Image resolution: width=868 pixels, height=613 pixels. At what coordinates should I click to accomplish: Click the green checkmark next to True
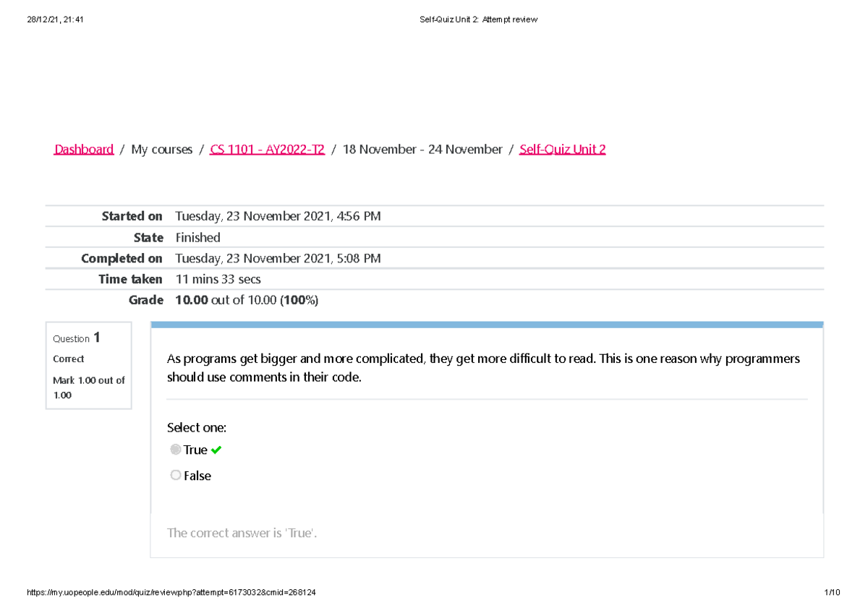(216, 450)
